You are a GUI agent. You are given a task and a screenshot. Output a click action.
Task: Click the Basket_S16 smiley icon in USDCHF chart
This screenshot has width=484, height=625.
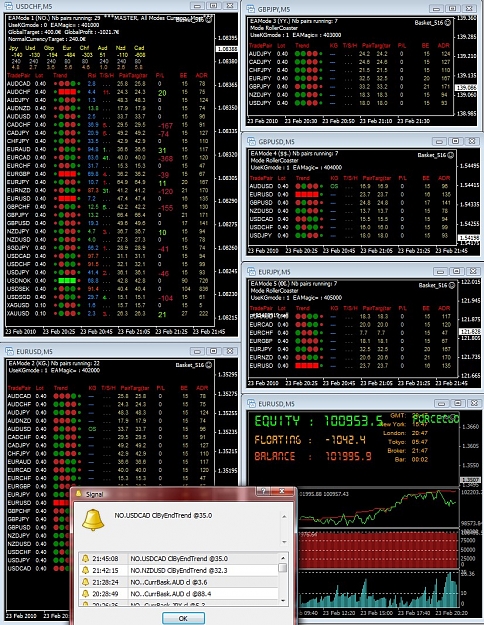[208, 19]
